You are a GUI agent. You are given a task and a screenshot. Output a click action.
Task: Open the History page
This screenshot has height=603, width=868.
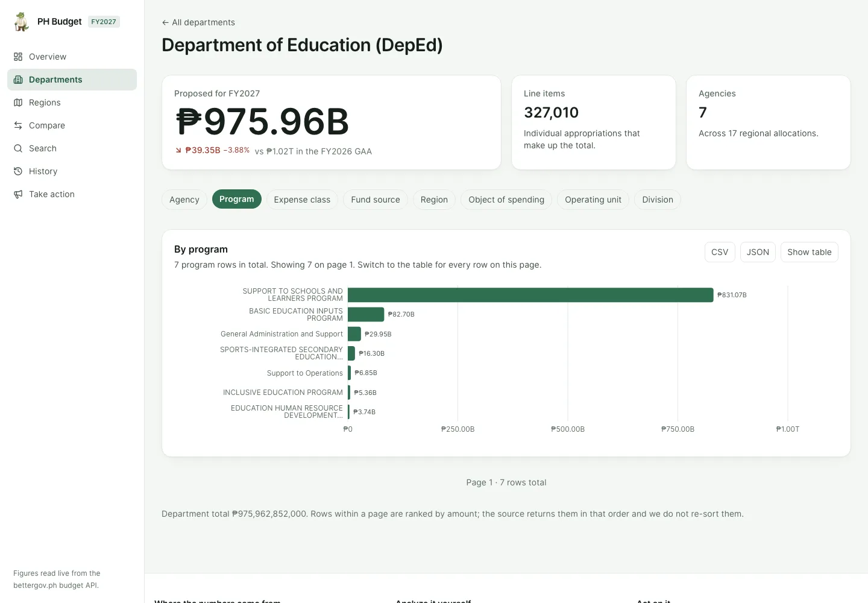point(72,171)
